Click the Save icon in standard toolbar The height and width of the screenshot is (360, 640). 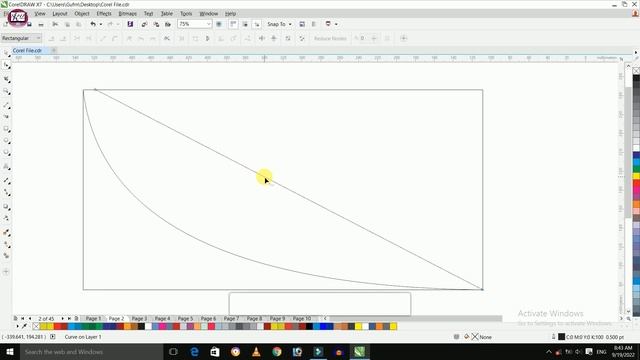click(29, 24)
